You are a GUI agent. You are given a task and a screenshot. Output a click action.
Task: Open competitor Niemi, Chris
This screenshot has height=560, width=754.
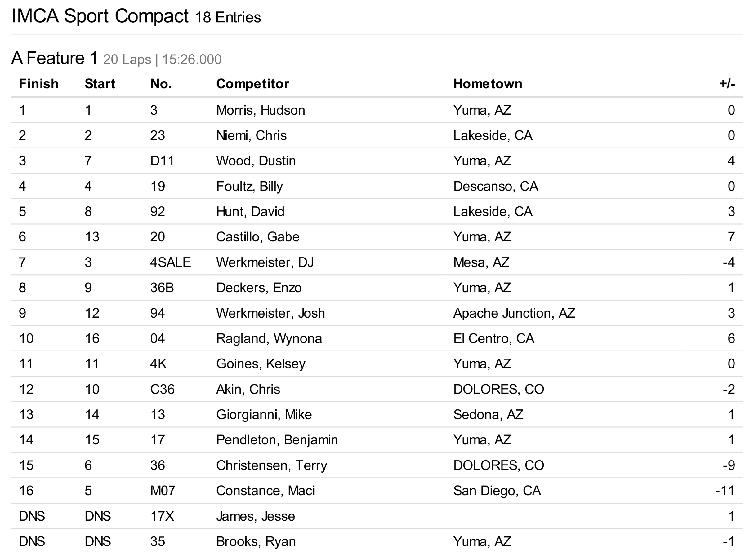point(251,136)
